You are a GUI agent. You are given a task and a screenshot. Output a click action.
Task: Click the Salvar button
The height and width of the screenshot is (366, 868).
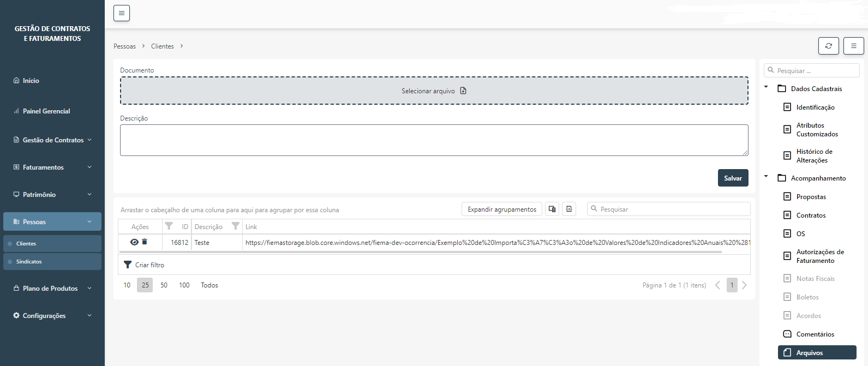coord(733,178)
